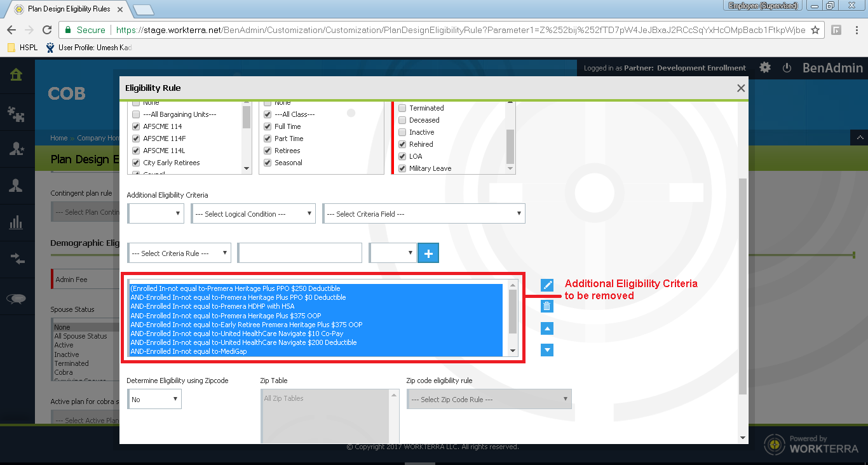
Task: Open the bar chart reports sidebar icon
Action: pos(17,222)
